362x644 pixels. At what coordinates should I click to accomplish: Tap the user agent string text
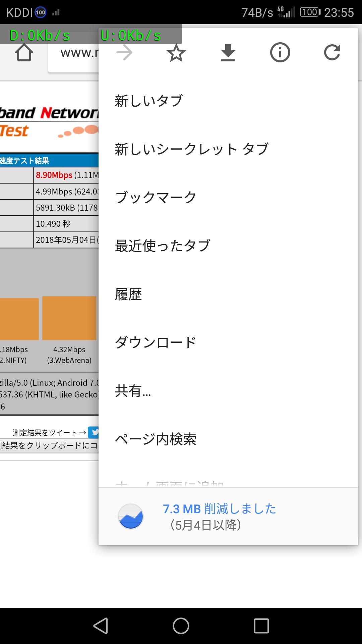tap(49, 394)
